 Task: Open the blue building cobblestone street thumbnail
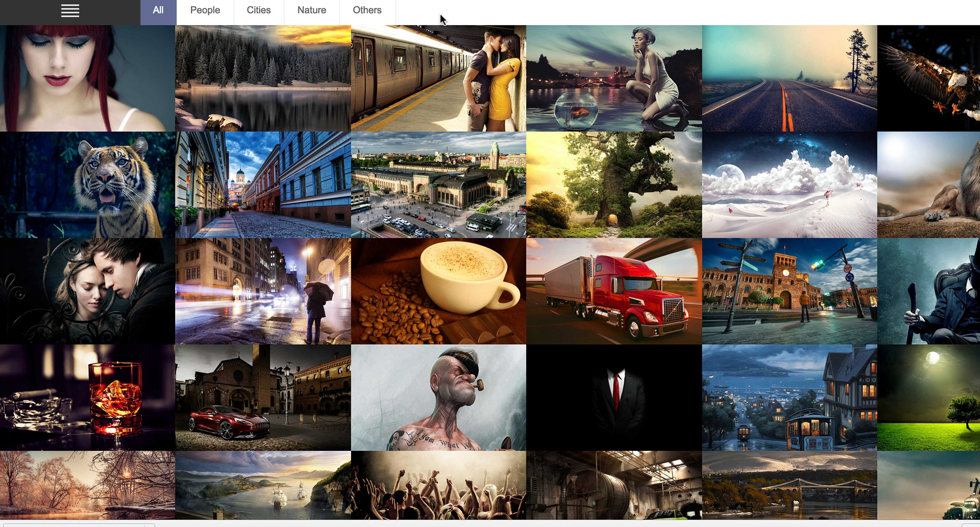click(x=263, y=185)
